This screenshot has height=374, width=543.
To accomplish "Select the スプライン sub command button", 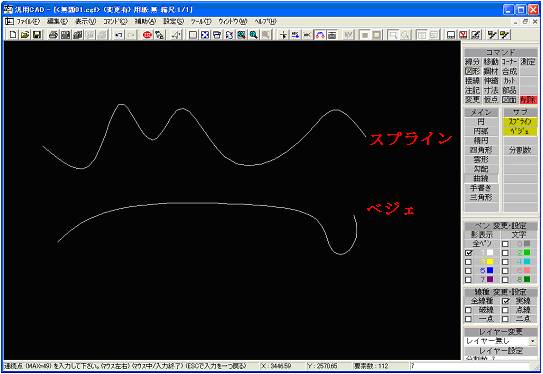I will point(520,122).
